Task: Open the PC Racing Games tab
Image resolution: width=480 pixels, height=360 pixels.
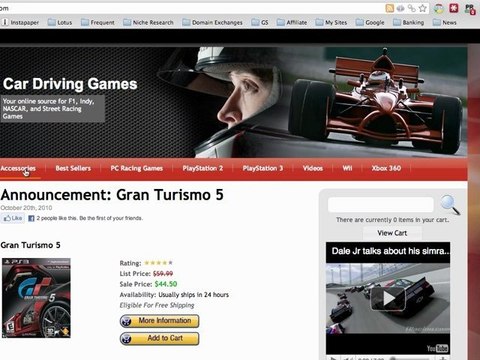Action: pyautogui.click(x=137, y=168)
